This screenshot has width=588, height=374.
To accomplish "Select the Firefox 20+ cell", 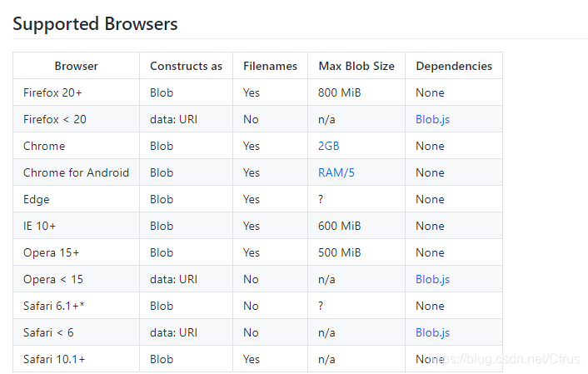I will tap(76, 92).
